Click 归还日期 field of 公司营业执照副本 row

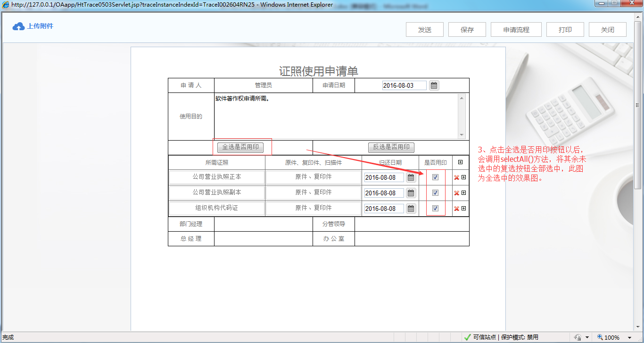pyautogui.click(x=384, y=193)
